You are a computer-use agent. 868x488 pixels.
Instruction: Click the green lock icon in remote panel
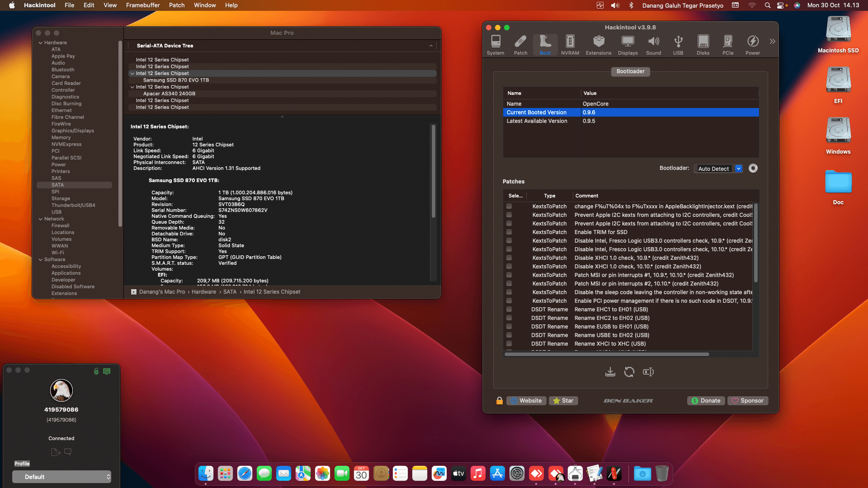[x=96, y=371]
